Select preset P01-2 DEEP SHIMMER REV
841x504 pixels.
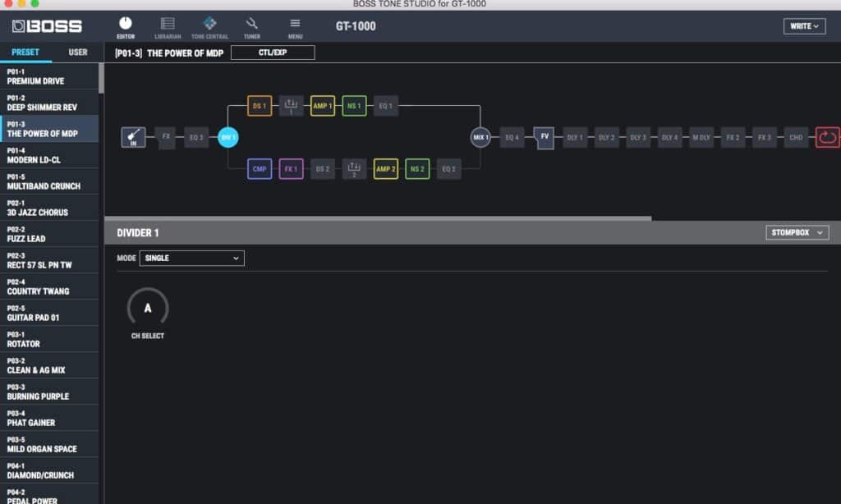coord(49,103)
